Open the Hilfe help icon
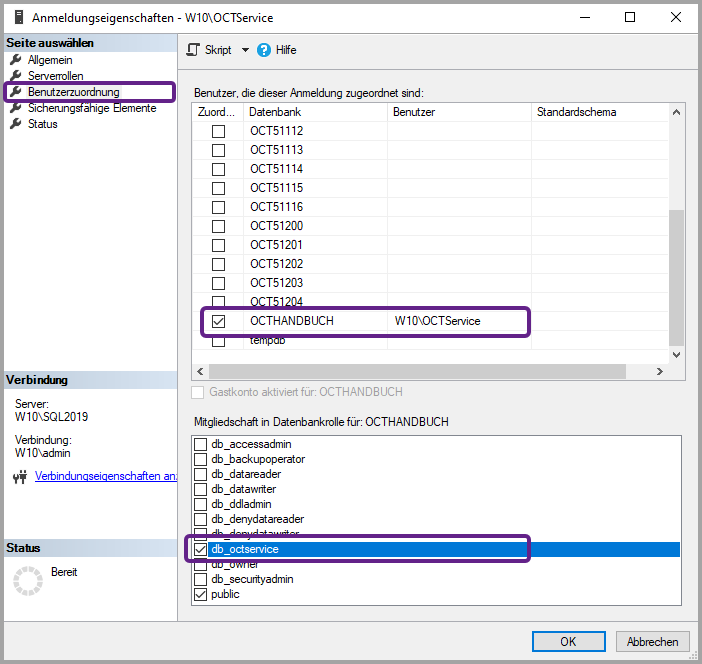 (264, 50)
